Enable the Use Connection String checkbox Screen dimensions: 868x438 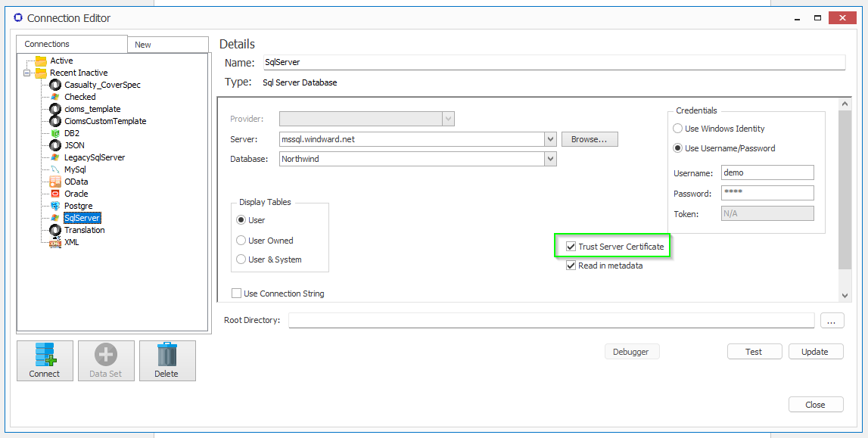tap(237, 294)
